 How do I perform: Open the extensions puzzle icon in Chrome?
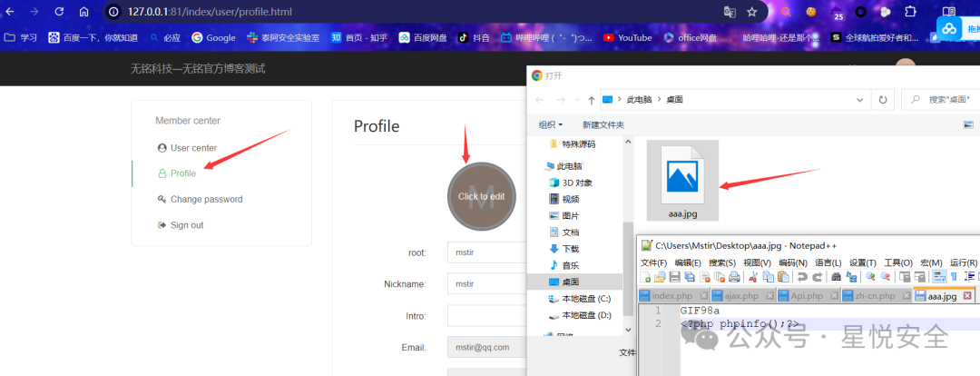pos(911,12)
